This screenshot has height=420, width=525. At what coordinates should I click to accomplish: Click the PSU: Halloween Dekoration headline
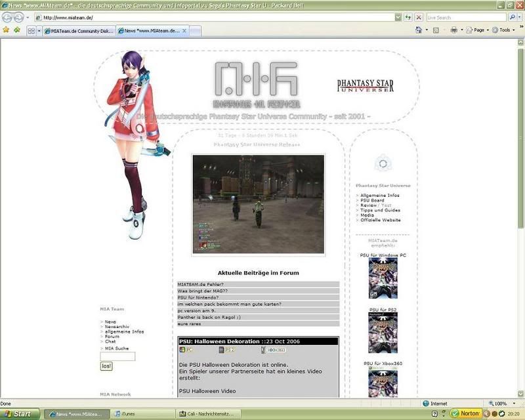pos(219,341)
